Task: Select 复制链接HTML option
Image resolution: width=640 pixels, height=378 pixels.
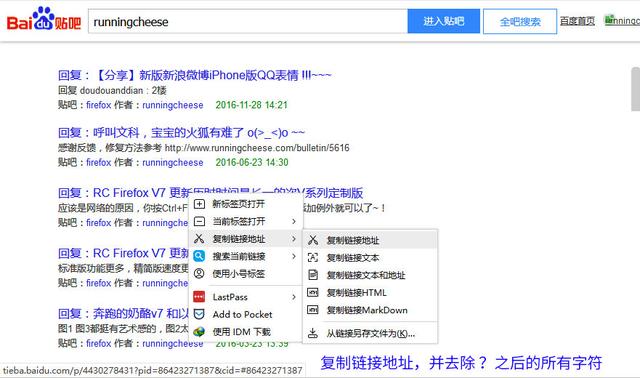Action: point(370,292)
